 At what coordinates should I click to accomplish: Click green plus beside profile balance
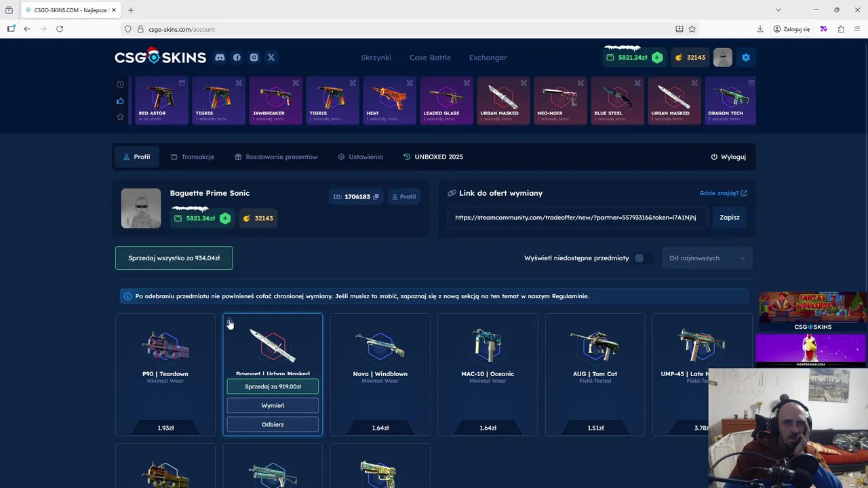pyautogui.click(x=225, y=218)
